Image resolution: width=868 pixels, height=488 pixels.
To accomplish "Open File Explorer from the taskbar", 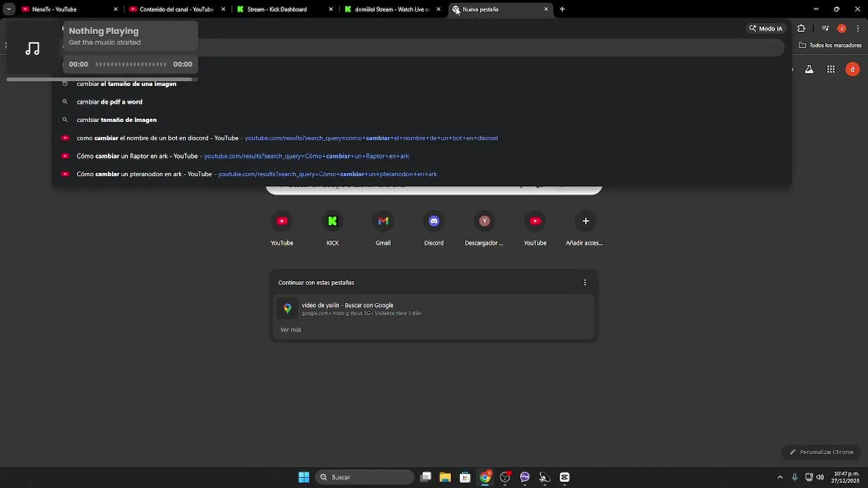I will [445, 477].
